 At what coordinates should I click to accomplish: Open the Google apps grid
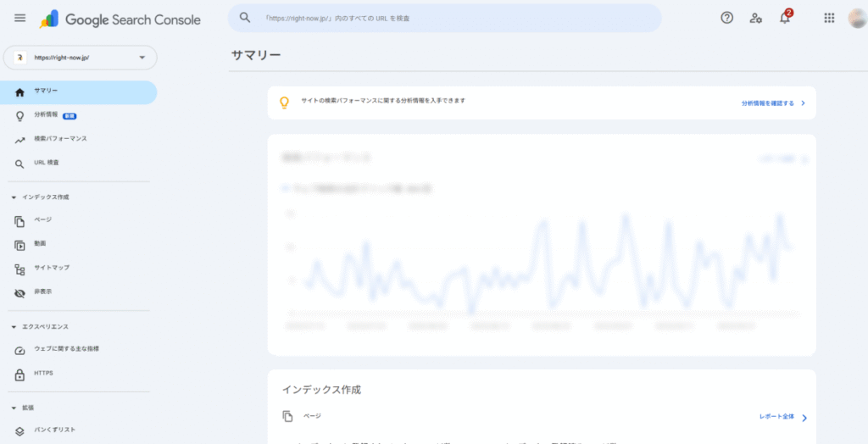pos(829,18)
